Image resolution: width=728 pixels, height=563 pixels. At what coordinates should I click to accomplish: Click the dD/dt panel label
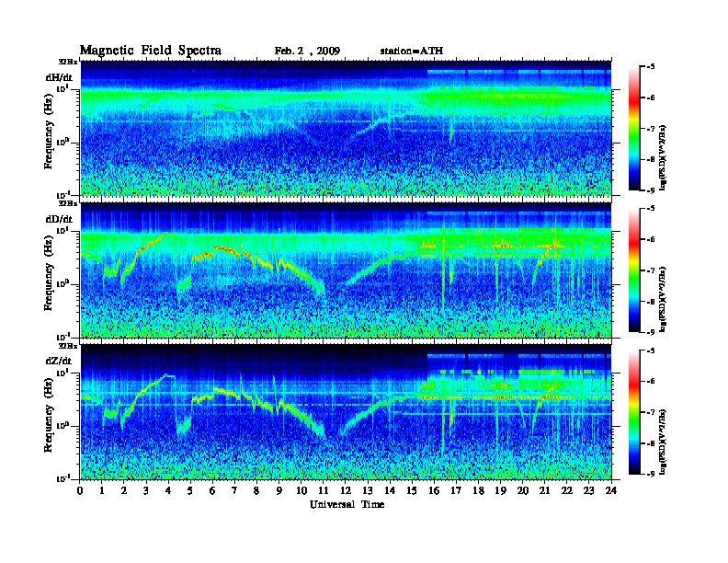tap(59, 219)
